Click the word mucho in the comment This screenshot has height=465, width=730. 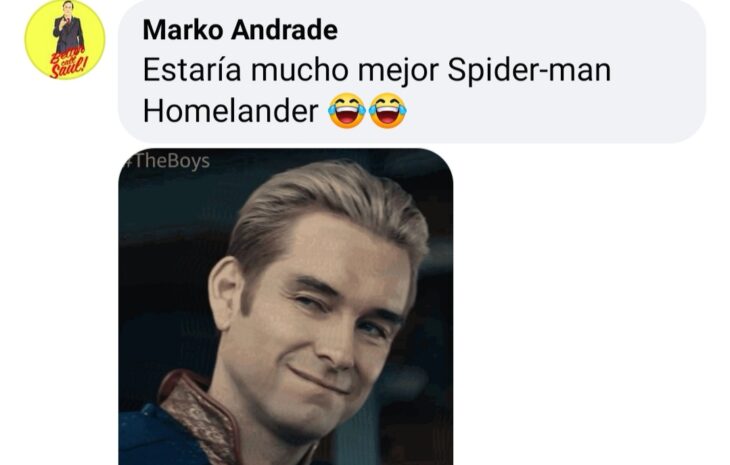pos(299,70)
